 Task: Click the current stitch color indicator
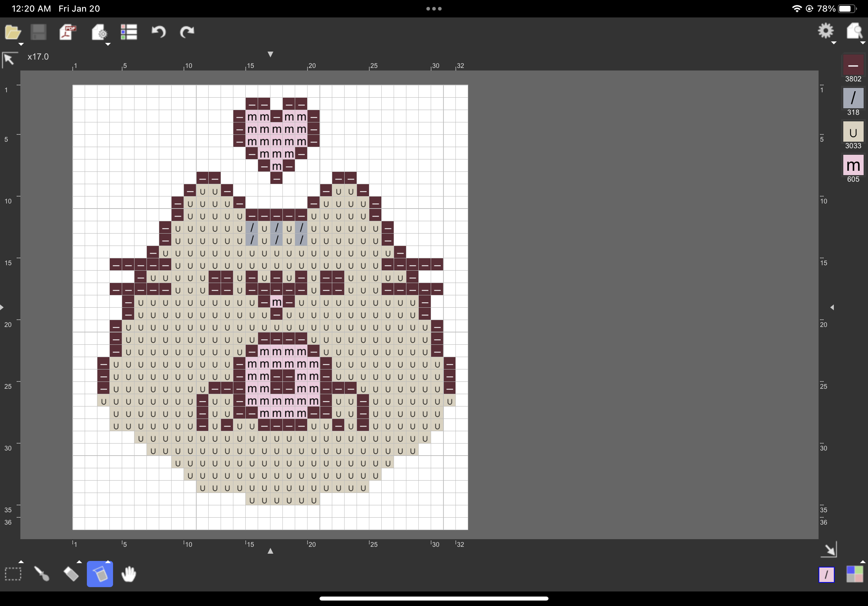point(827,575)
